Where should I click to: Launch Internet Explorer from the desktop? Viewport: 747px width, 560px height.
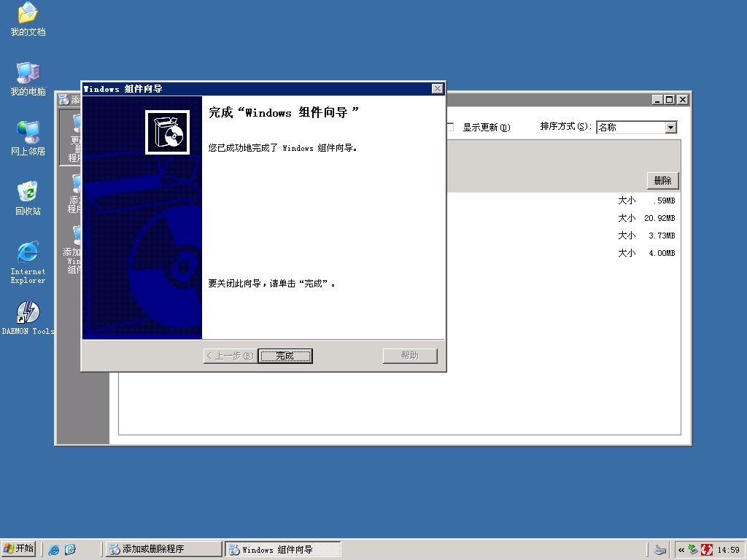point(28,262)
